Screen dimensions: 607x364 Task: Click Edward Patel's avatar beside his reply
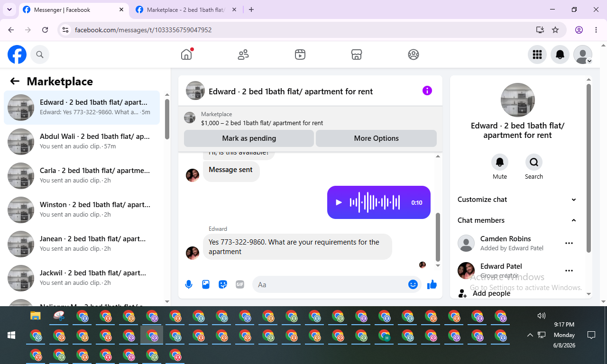coord(193,253)
